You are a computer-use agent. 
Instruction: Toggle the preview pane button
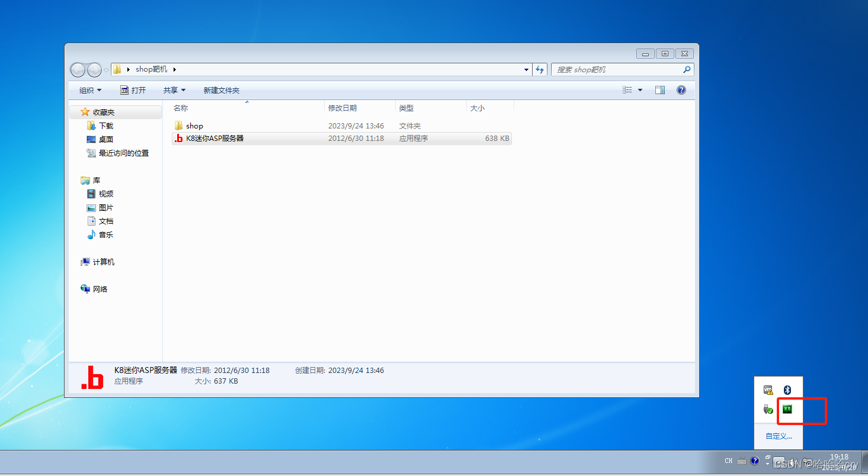click(x=660, y=90)
